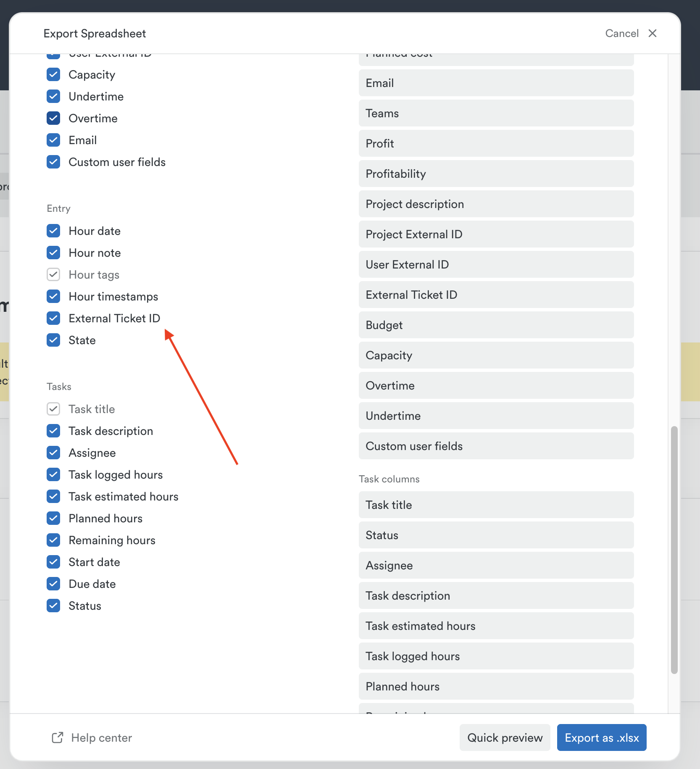Uncheck the Capacity export checkbox
The image size is (700, 769).
tap(53, 74)
